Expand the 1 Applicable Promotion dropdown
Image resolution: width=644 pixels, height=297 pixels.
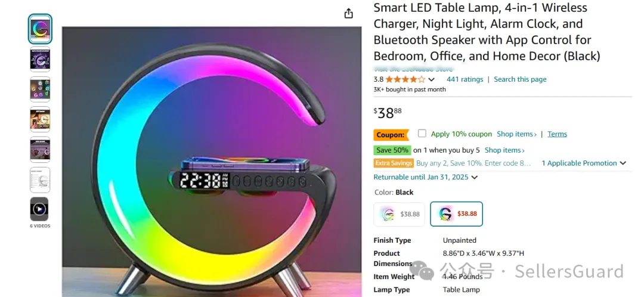pos(584,163)
